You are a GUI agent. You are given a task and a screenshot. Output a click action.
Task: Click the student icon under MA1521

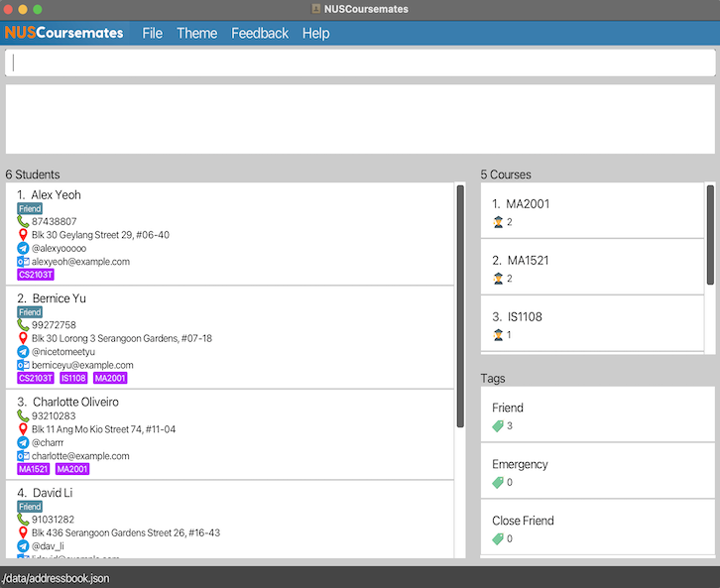[x=498, y=279]
